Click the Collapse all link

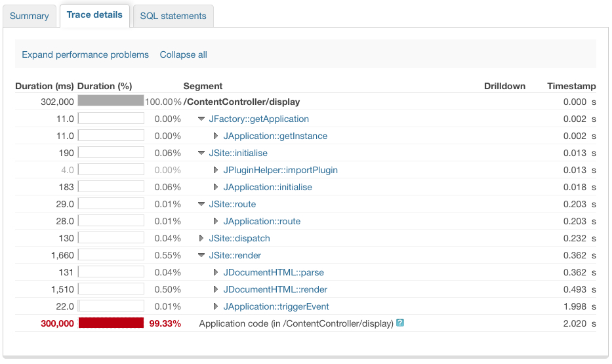click(184, 54)
